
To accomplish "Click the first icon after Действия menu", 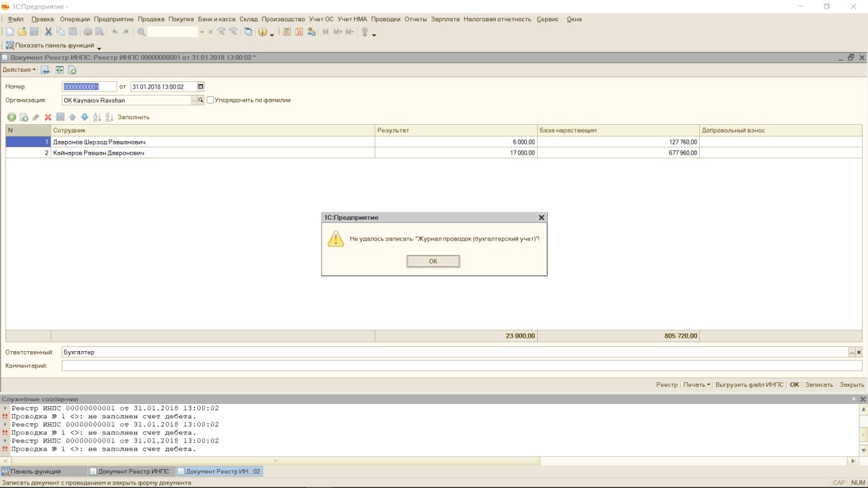I will pyautogui.click(x=45, y=70).
